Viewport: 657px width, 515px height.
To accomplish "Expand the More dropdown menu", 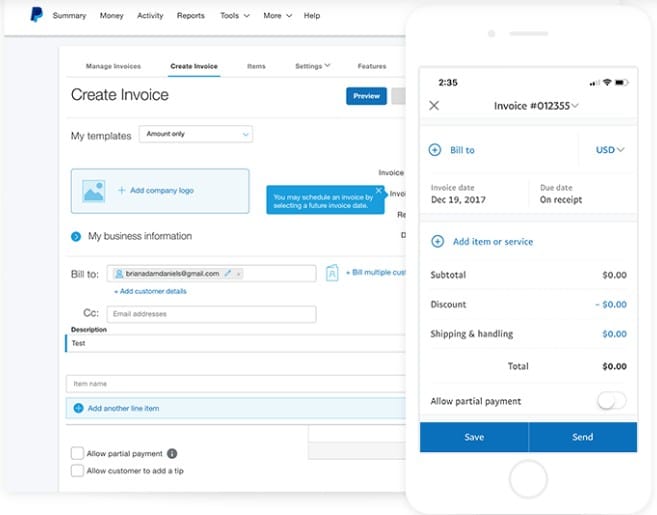I will (277, 16).
